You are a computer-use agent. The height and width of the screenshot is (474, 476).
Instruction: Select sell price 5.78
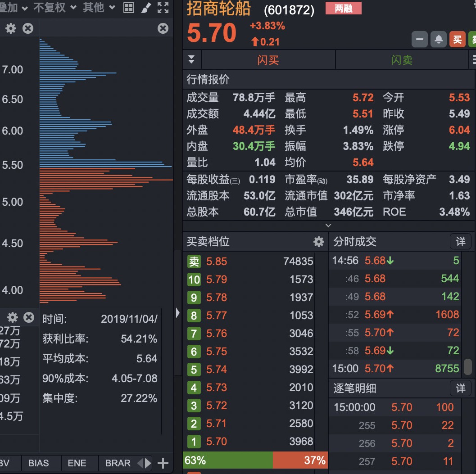(217, 298)
